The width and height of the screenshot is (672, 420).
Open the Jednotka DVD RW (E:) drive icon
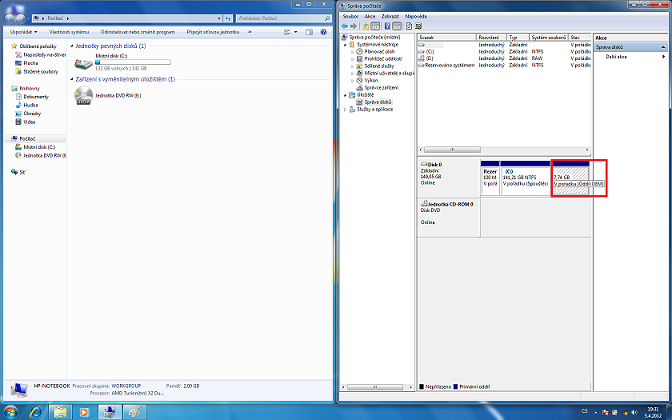coord(84,95)
